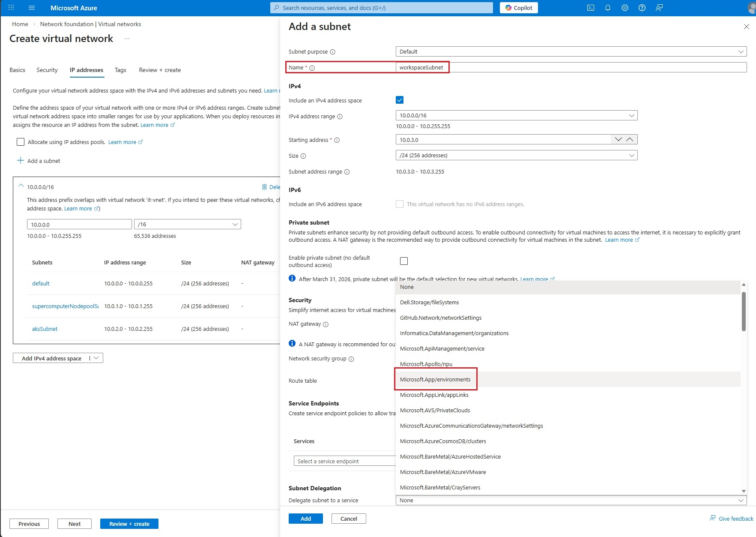This screenshot has width=756, height=537.
Task: Select GitHub.Network/networkSettings option
Action: point(568,318)
